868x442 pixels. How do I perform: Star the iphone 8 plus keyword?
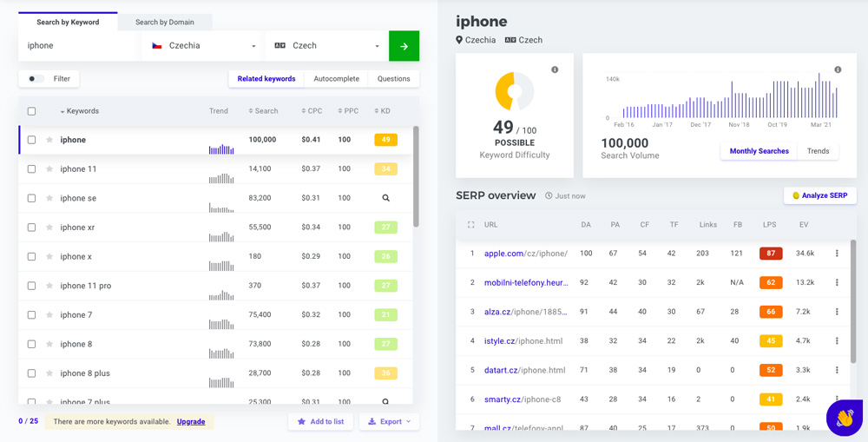coord(49,373)
